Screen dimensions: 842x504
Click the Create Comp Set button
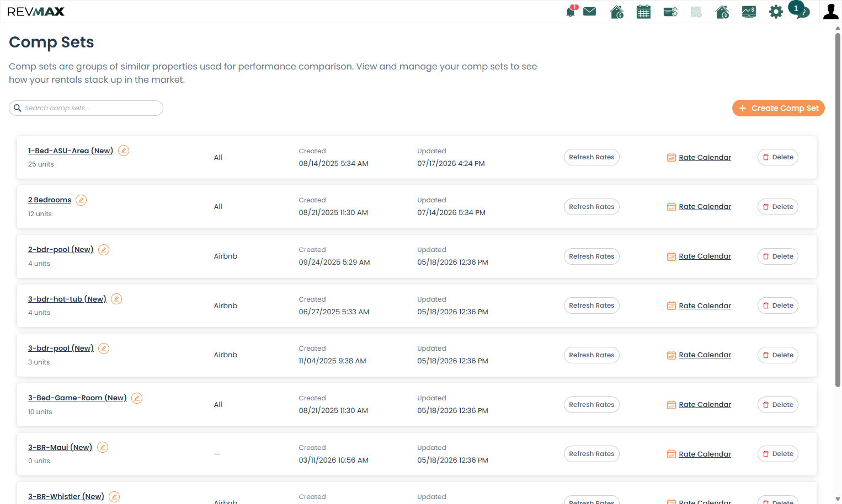(778, 108)
